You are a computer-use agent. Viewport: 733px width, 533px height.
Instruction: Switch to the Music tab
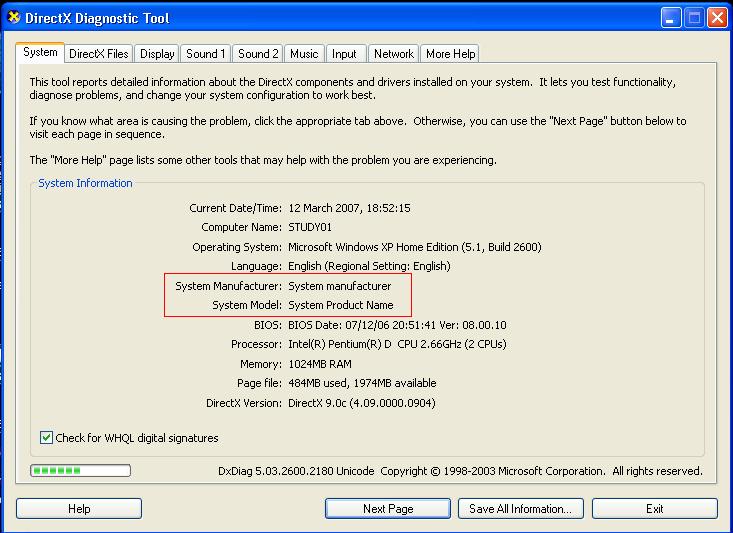pyautogui.click(x=304, y=54)
